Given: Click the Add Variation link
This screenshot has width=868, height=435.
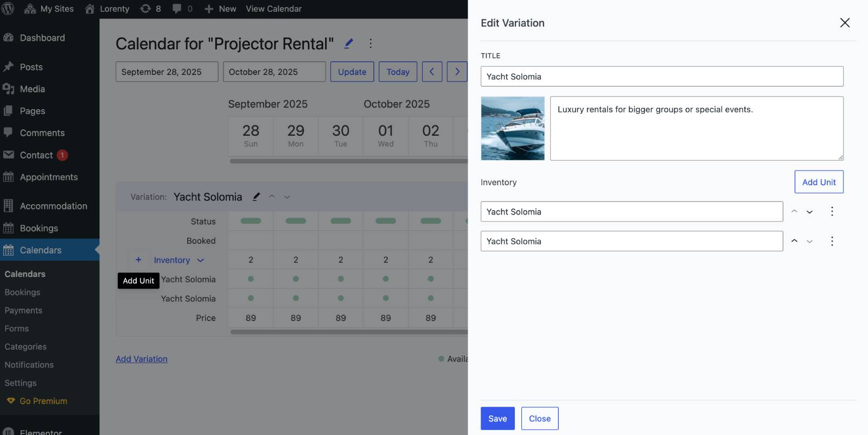Looking at the screenshot, I should coord(142,359).
